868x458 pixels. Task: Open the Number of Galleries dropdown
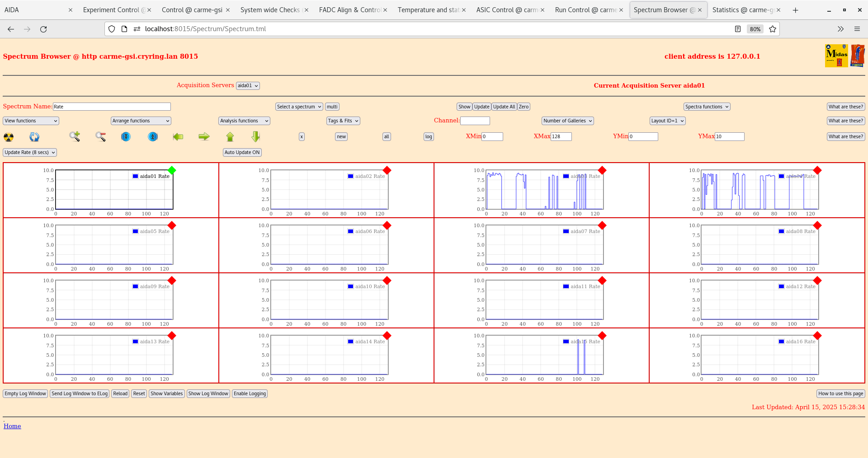567,121
